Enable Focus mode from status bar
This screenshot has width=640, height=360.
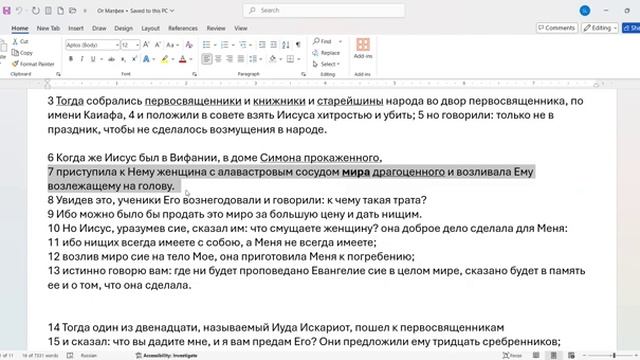pyautogui.click(x=512, y=356)
